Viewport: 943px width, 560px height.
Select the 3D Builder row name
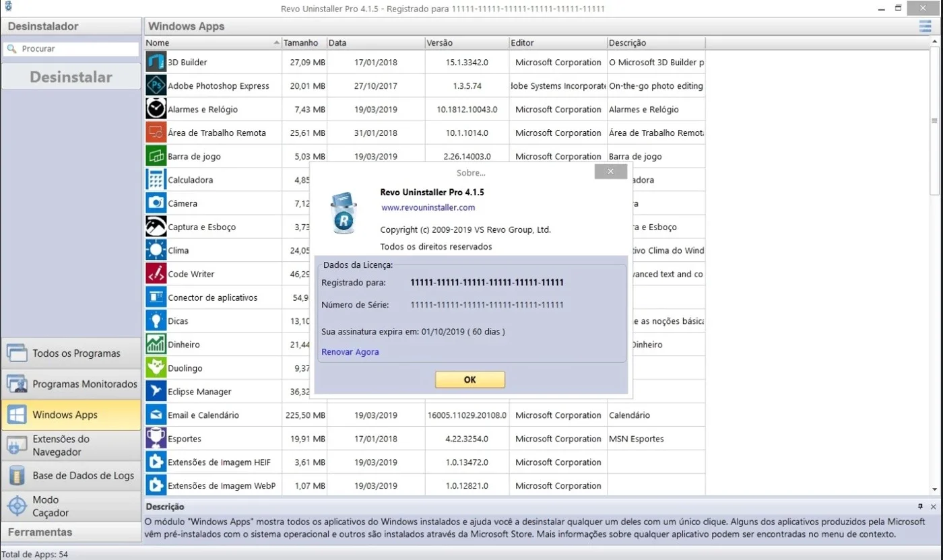tap(187, 62)
